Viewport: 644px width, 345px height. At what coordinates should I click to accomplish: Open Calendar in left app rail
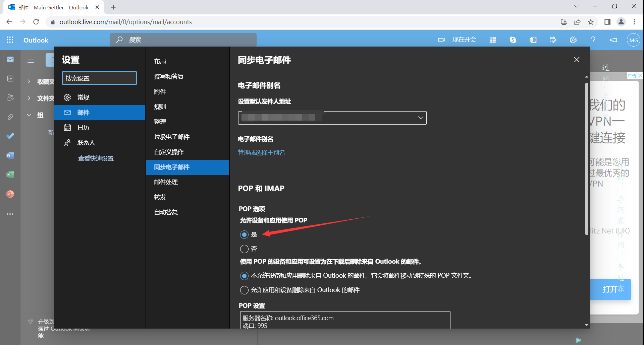click(10, 78)
